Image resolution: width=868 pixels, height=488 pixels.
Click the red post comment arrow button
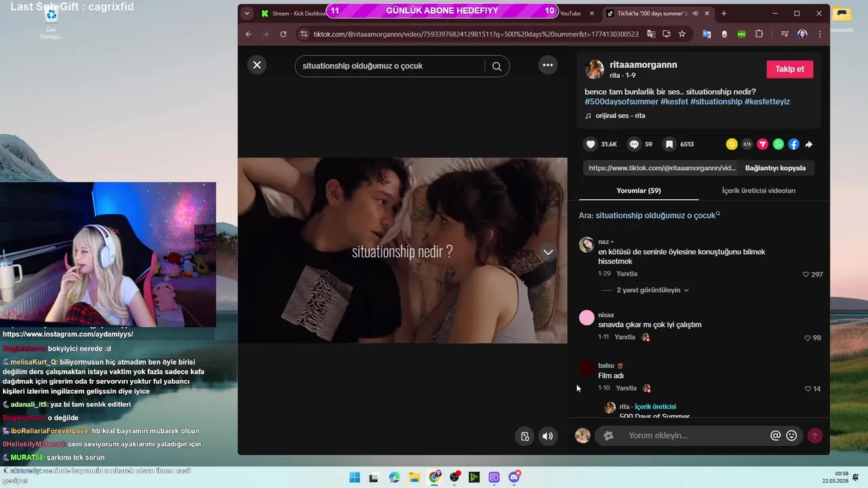[814, 436]
